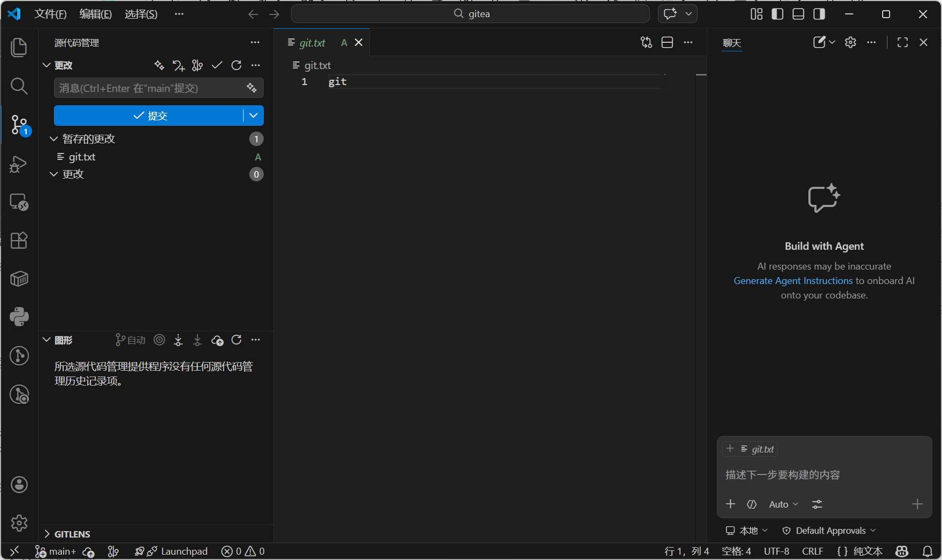Click the generate commit message sparkle icon
Screen dimensions: 942x560
[x=251, y=88]
